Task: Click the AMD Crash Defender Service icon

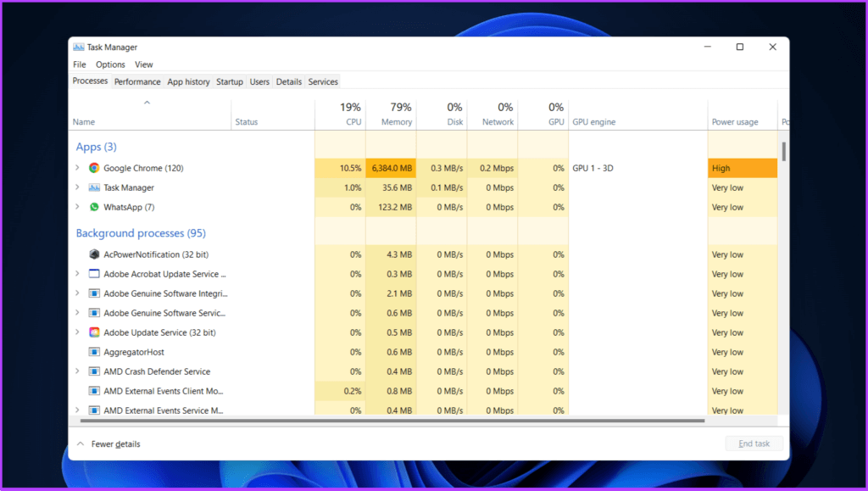Action: pyautogui.click(x=94, y=371)
